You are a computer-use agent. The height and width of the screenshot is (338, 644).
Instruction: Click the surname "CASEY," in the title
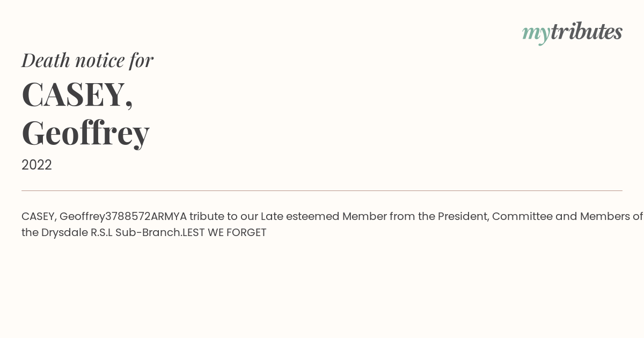coord(77,94)
